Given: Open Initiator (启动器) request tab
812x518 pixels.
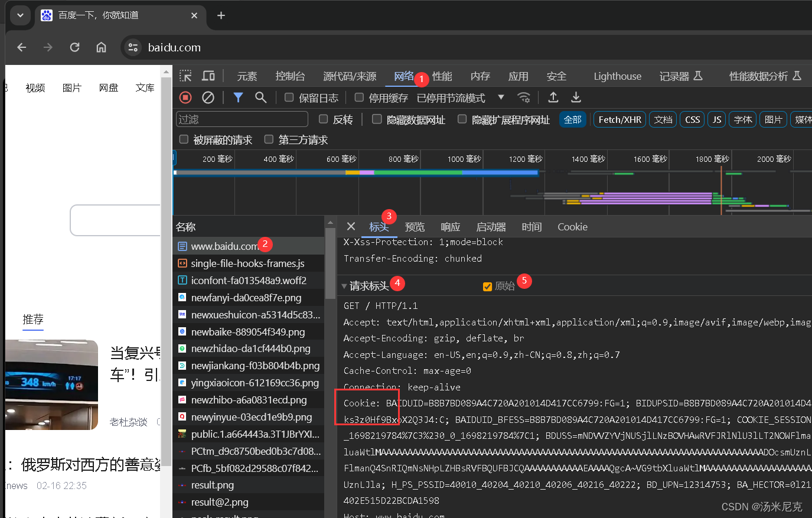Looking at the screenshot, I should point(491,227).
